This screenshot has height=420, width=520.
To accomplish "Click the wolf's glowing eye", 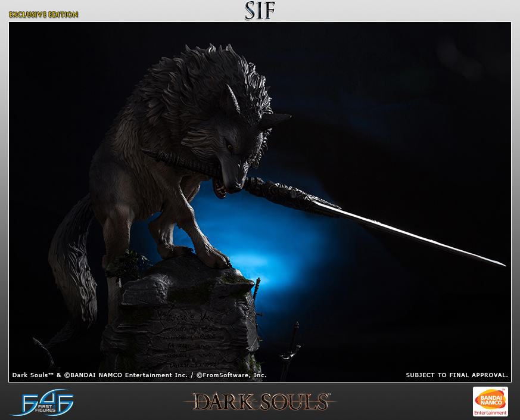I will [229, 145].
